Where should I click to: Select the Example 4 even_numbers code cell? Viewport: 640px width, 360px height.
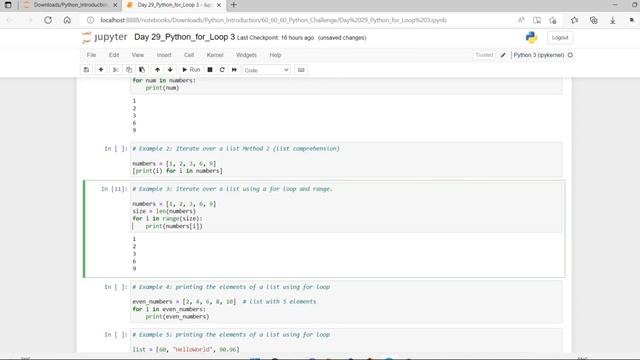coord(346,302)
